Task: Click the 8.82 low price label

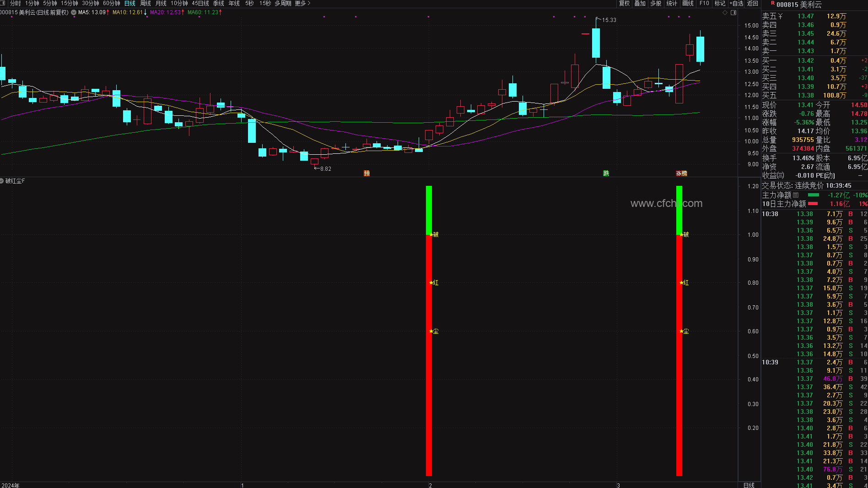Action: (x=325, y=169)
